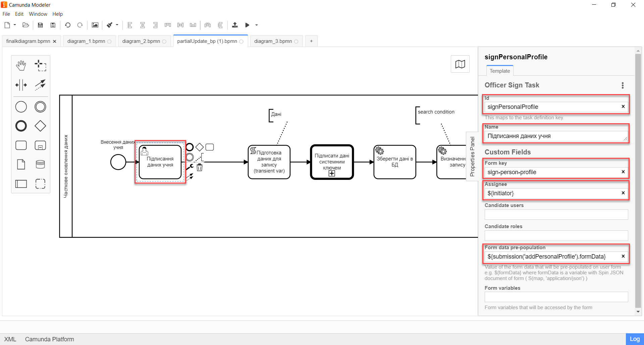Create a Data Store Reference
644x345 pixels.
[40, 164]
